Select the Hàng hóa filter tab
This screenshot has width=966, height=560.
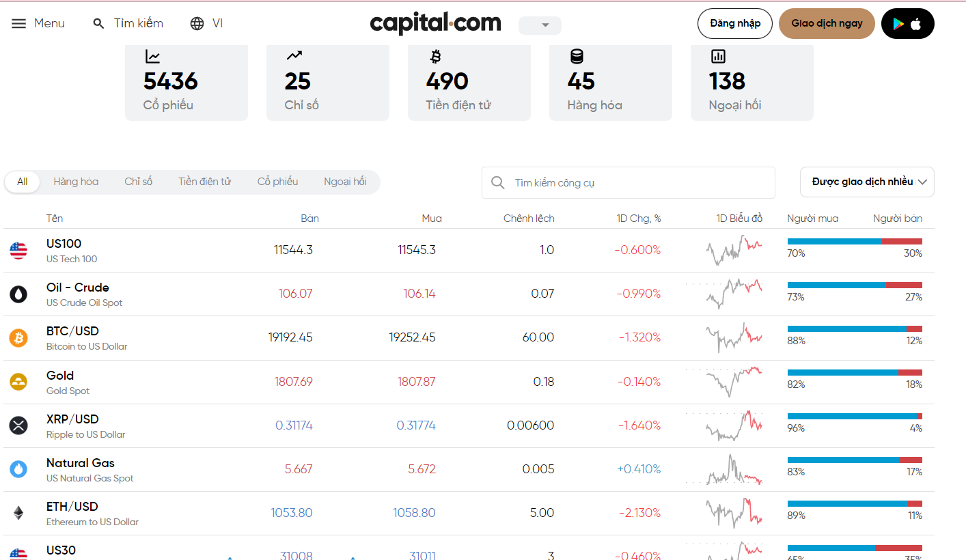click(76, 182)
